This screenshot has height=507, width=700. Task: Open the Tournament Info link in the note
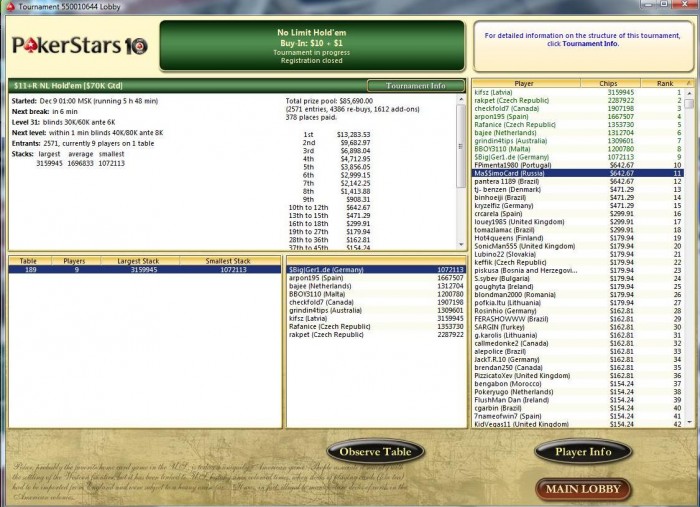click(590, 44)
